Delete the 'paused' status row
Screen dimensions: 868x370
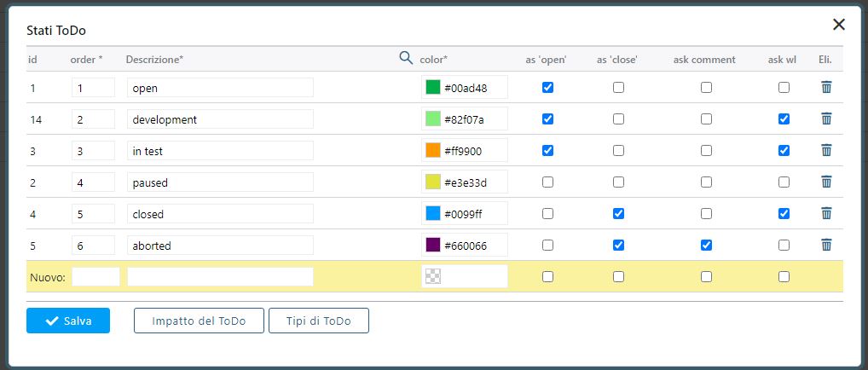tap(825, 182)
